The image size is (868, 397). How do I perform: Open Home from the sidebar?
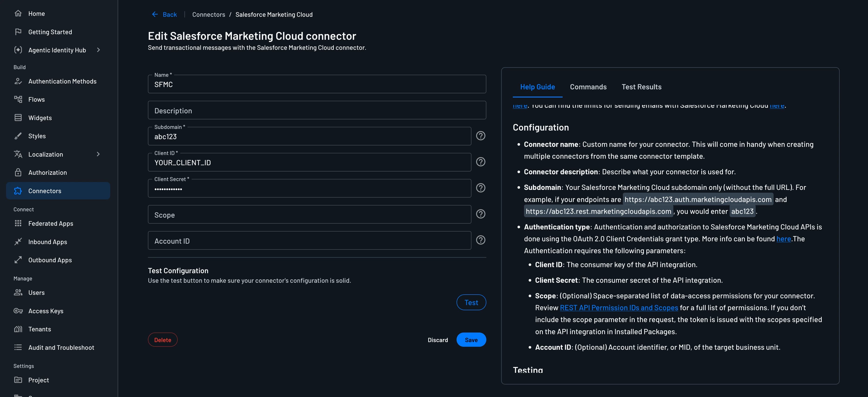coord(37,13)
